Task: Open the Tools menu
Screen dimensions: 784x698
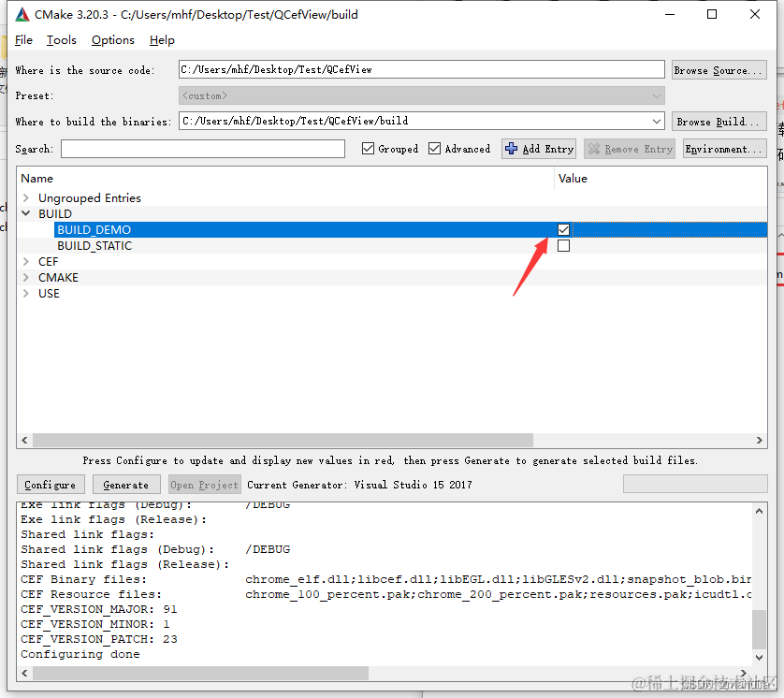Action: (62, 40)
